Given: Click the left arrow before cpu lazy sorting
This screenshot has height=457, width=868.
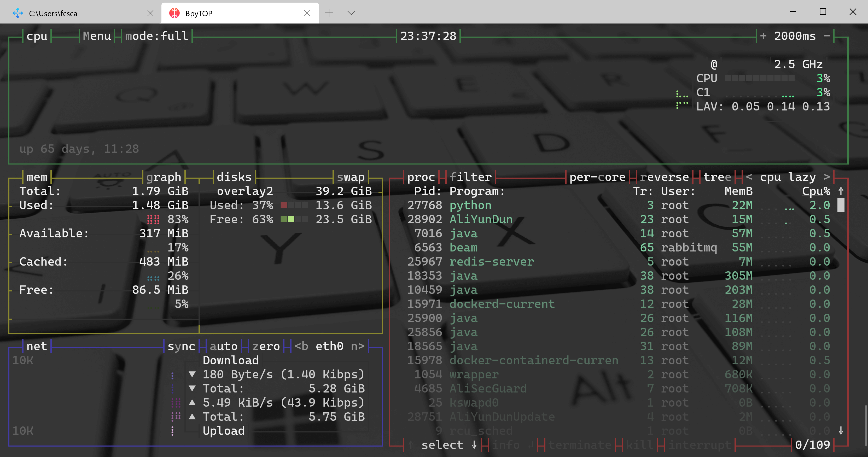Looking at the screenshot, I should click(x=749, y=177).
